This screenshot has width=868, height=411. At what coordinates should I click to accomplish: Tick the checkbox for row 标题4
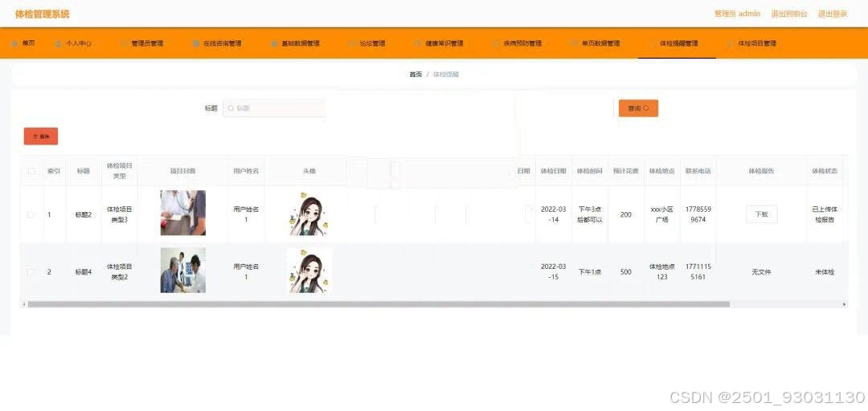pos(31,272)
